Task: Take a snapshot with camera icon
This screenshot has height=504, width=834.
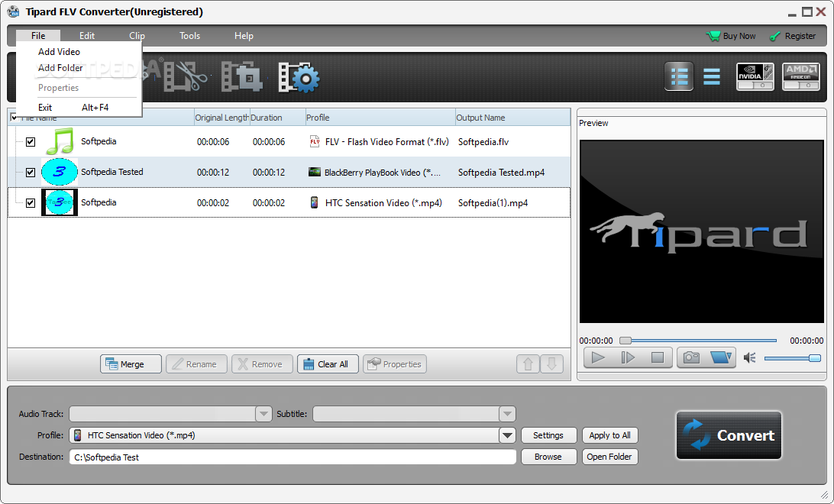Action: click(691, 358)
